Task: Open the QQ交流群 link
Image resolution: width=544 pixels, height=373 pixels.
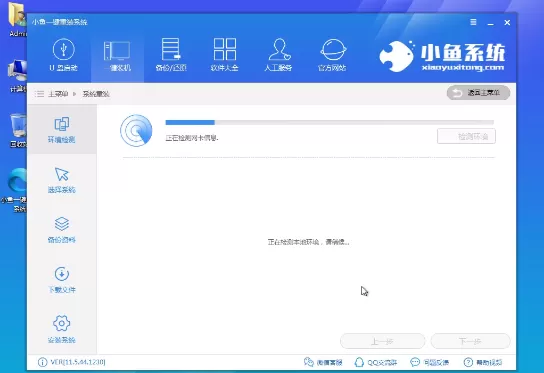Action: pyautogui.click(x=376, y=363)
